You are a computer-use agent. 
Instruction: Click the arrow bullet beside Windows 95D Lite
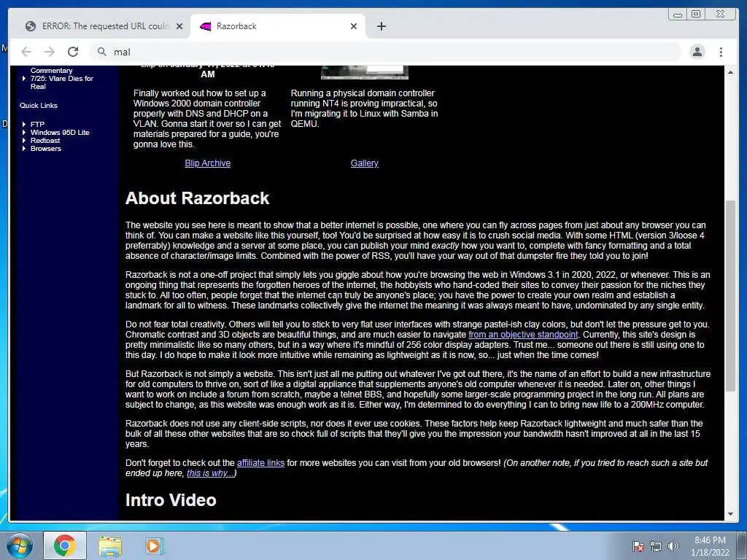point(24,133)
